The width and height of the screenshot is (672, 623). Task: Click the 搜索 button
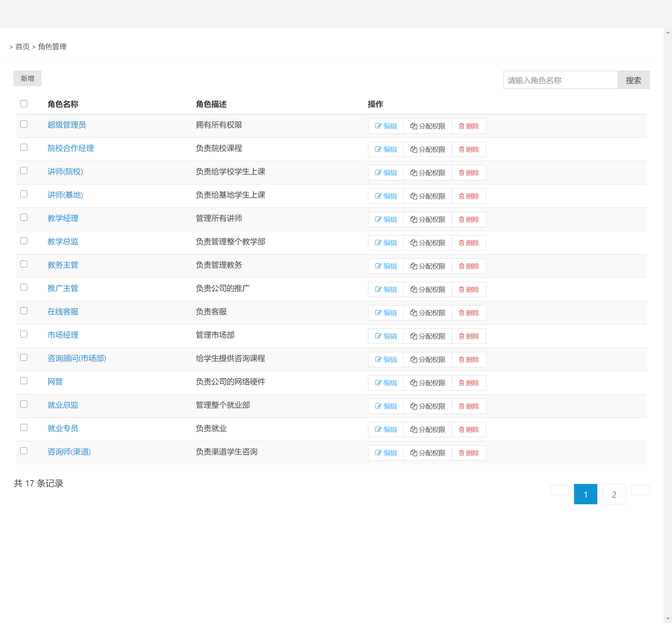[x=634, y=80]
